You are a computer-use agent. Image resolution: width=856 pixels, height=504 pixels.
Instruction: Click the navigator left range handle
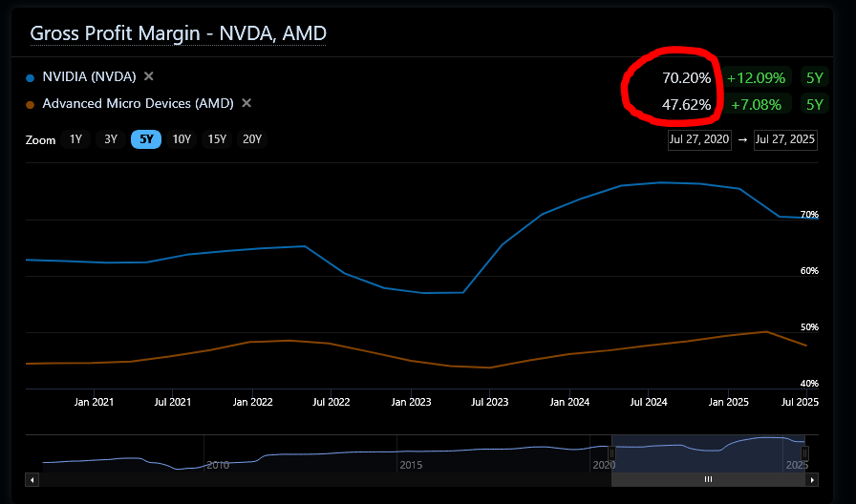point(612,453)
